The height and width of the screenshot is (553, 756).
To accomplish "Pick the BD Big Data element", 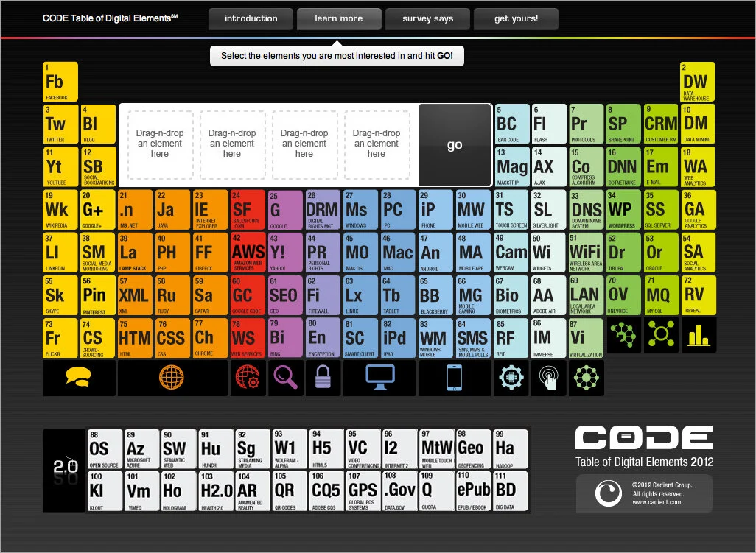I will pyautogui.click(x=511, y=491).
